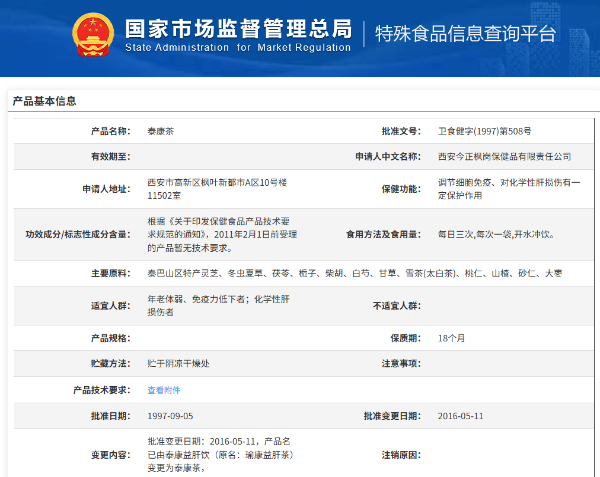Click storage method 贮于阴凉干燥处
Image resolution: width=600 pixels, height=477 pixels.
pos(180,363)
